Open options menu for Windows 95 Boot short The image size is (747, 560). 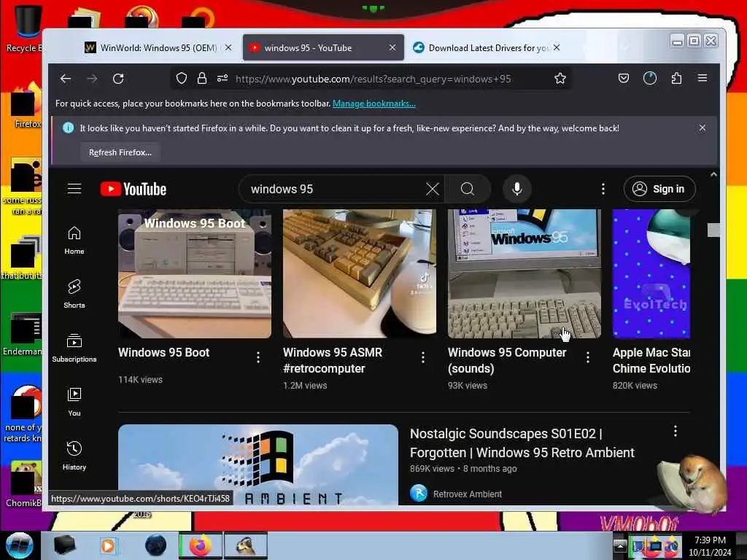pyautogui.click(x=258, y=357)
